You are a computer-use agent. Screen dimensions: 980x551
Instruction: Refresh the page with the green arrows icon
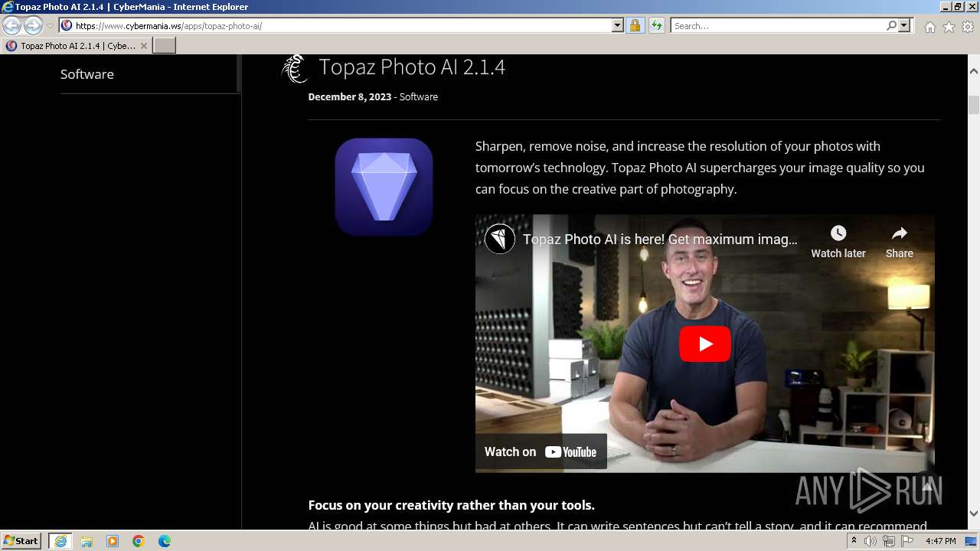coord(656,26)
